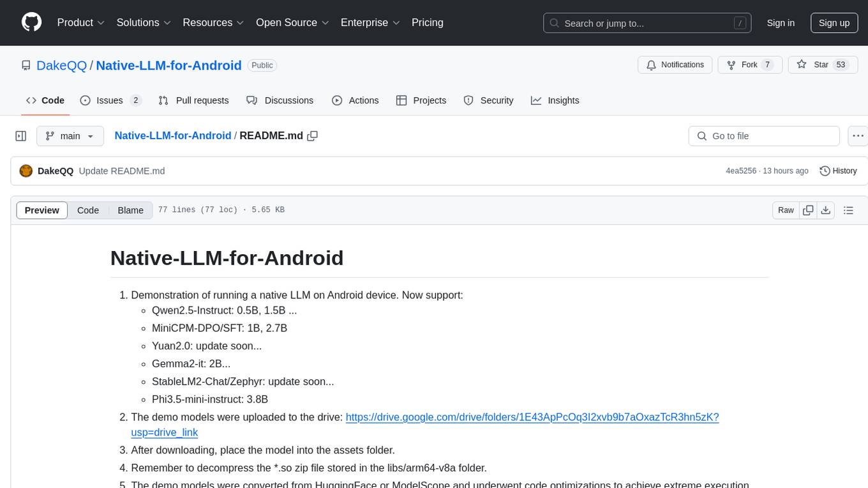Select the Preview view toggle
The image size is (868, 488).
tap(42, 210)
